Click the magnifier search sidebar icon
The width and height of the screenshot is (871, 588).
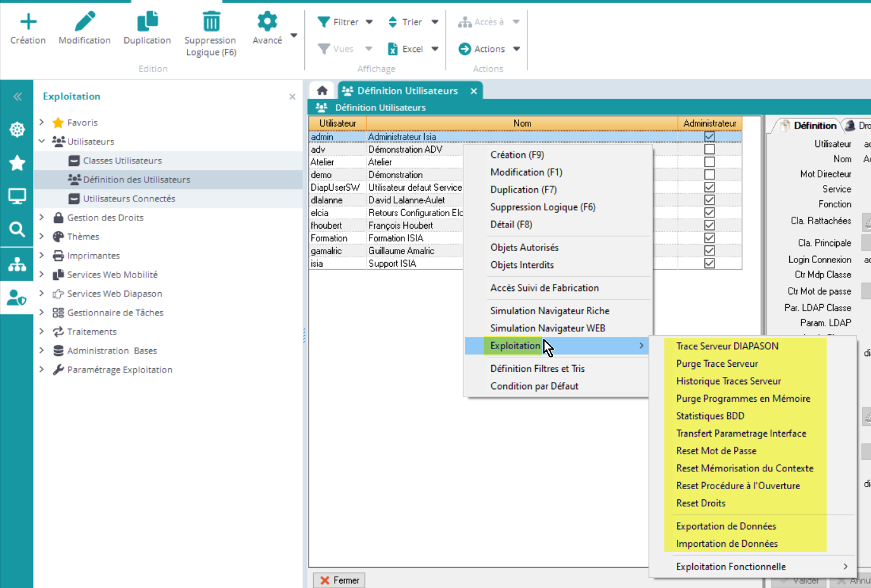pos(16,229)
